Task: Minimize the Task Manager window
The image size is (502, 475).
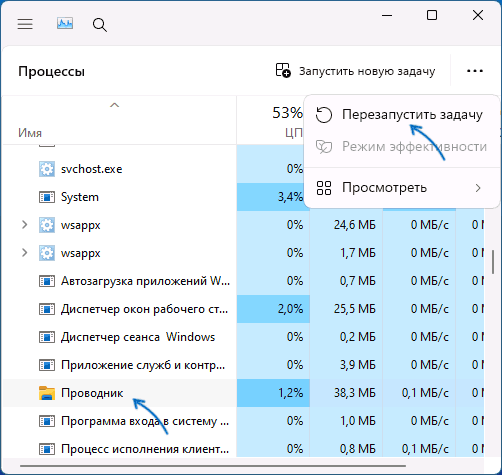Action: pyautogui.click(x=387, y=15)
